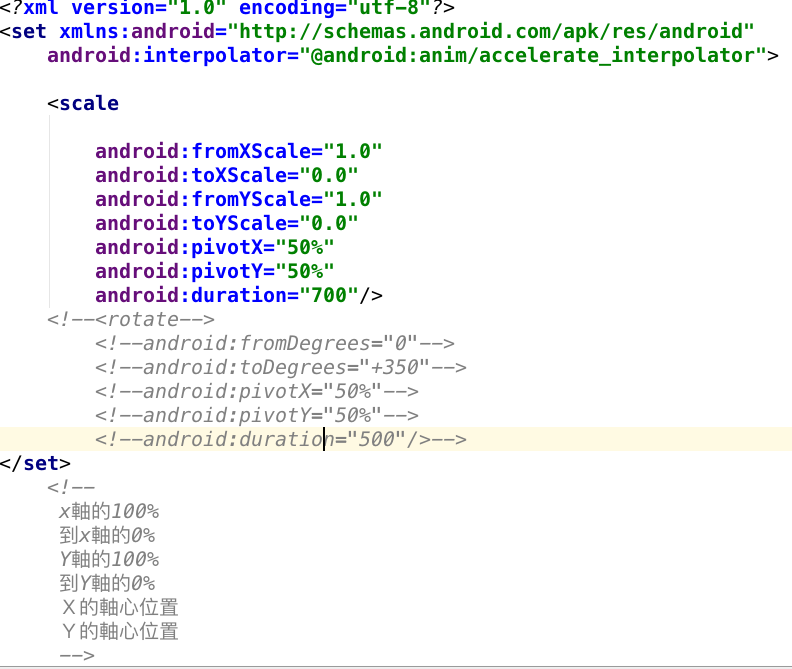Click comment line X 的軸心位置
This screenshot has height=669, width=792.
(x=120, y=607)
